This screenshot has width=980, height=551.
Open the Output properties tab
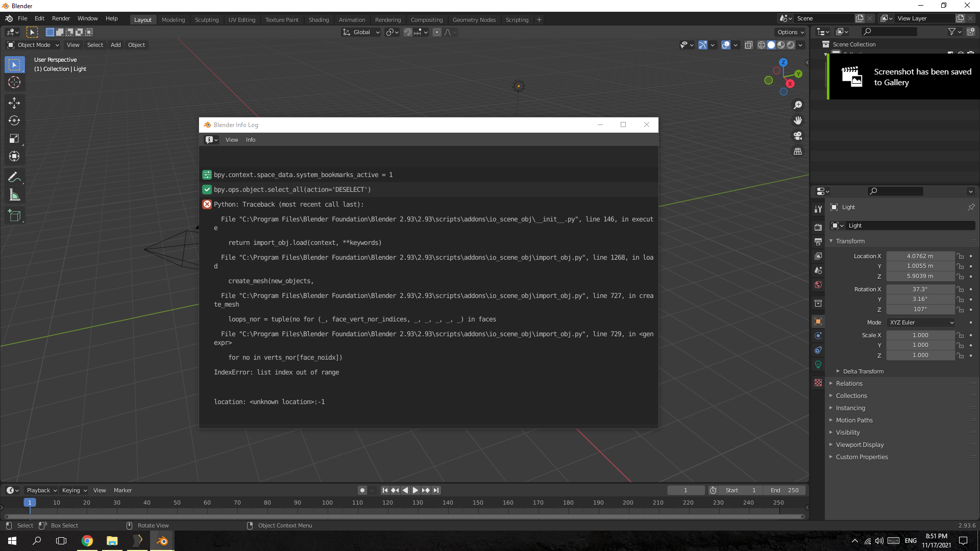tap(818, 241)
